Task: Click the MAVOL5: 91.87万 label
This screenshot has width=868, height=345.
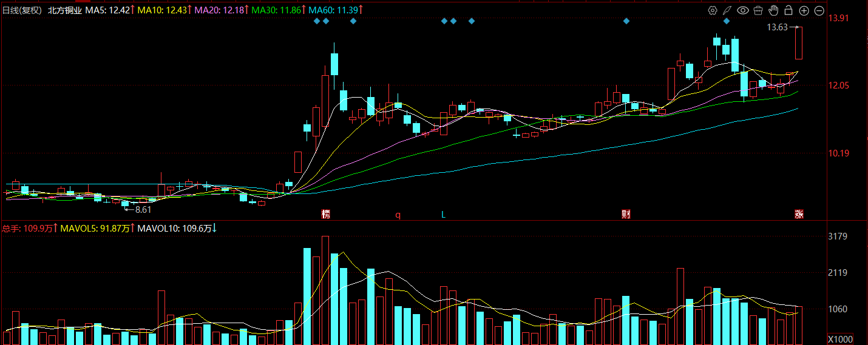Action: [x=98, y=229]
